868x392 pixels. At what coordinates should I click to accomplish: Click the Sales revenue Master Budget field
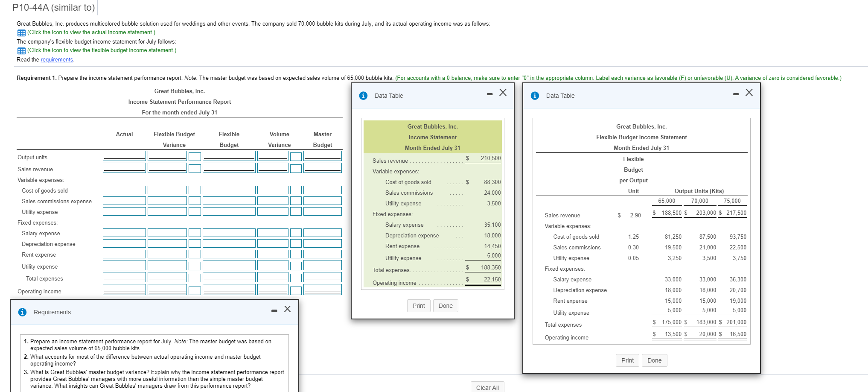click(x=323, y=168)
